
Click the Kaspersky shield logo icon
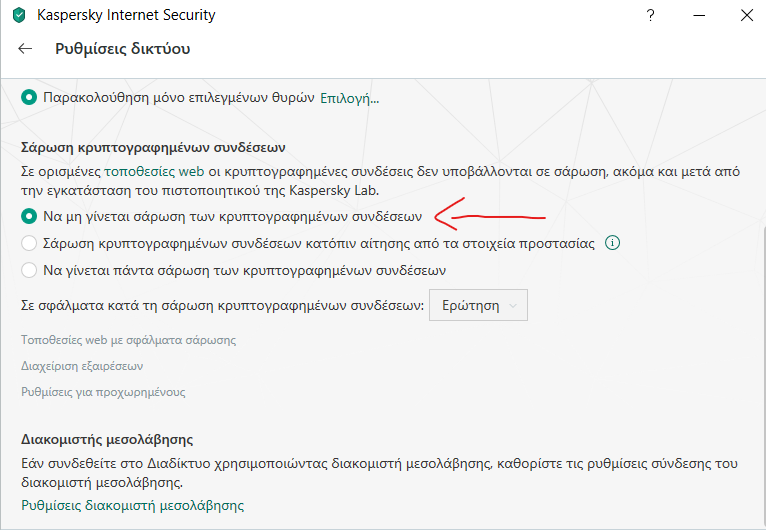pos(19,15)
